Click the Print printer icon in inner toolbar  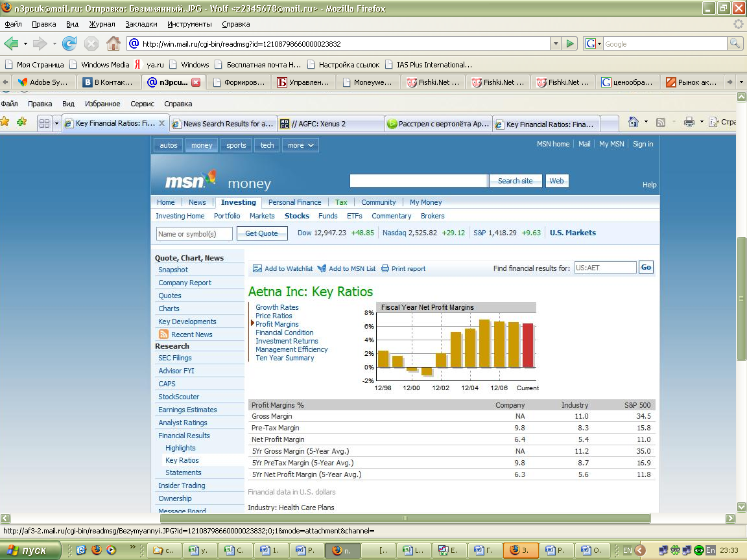(x=689, y=122)
